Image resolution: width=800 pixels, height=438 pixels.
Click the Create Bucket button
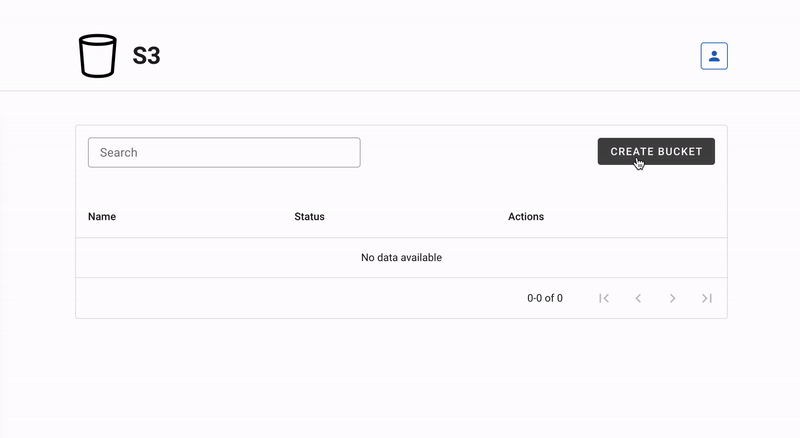656,151
